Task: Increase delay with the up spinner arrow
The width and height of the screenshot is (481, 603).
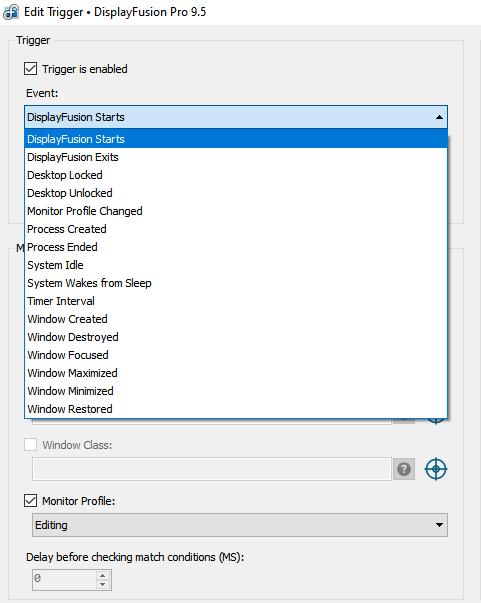Action: [x=103, y=576]
